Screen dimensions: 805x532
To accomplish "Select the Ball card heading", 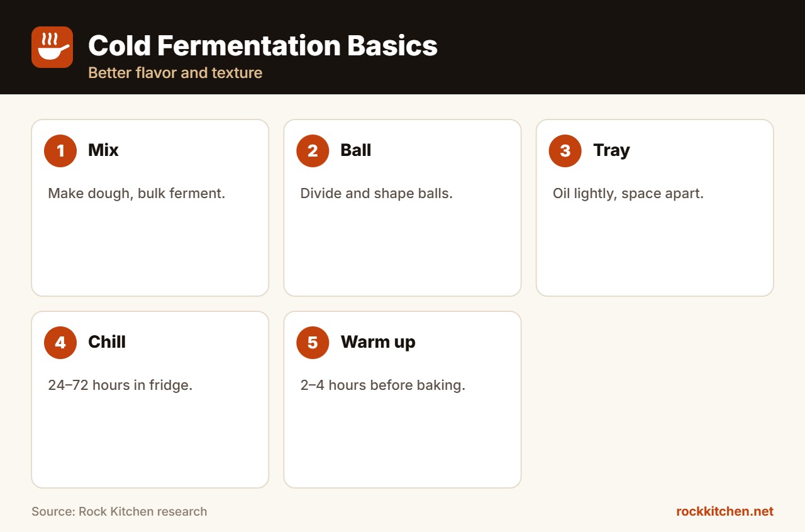I will 356,150.
